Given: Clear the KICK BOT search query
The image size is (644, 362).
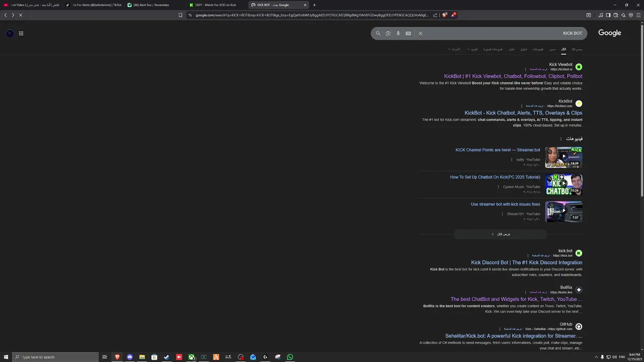Looking at the screenshot, I should [x=421, y=33].
